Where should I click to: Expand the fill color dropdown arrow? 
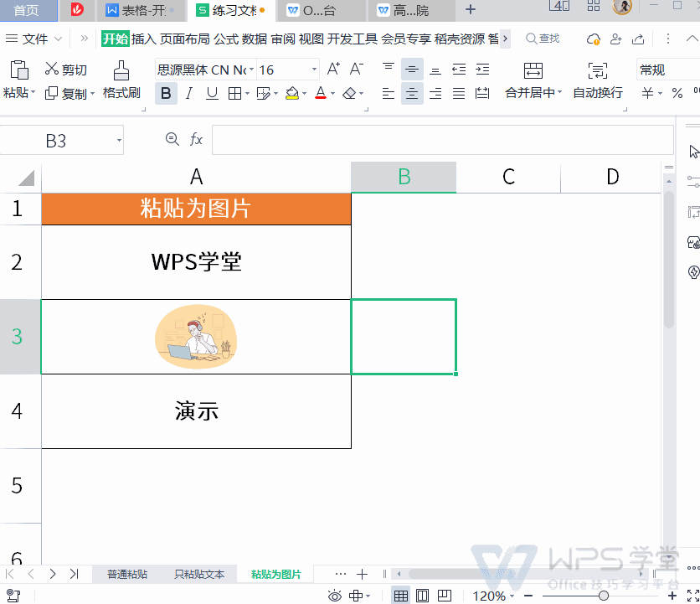pos(305,94)
